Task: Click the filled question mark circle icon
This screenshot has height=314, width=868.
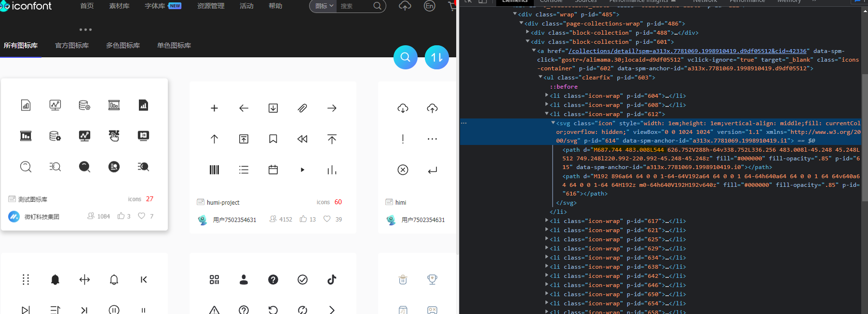Action: (x=273, y=279)
